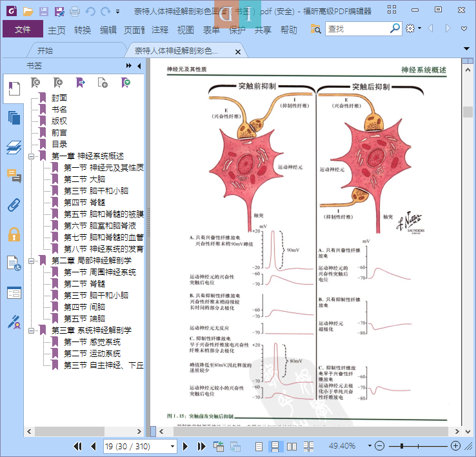Open the Attachments paperclip panel icon
The height and width of the screenshot is (457, 476).
14,205
